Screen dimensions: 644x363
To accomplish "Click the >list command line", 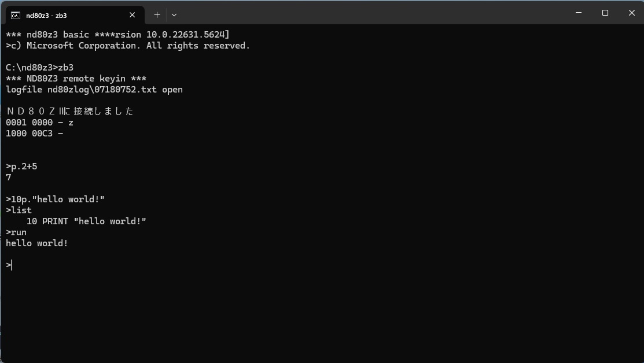I will (19, 210).
